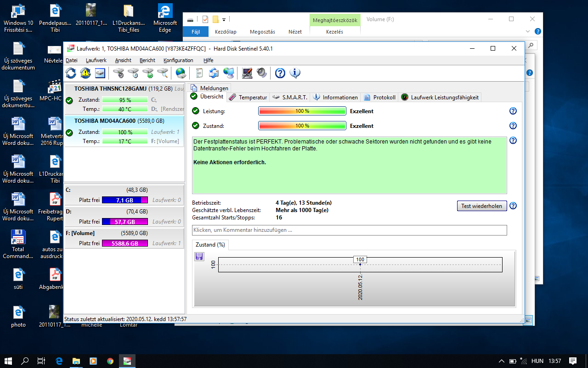Click the refresh arrows toolbar icon

(71, 73)
